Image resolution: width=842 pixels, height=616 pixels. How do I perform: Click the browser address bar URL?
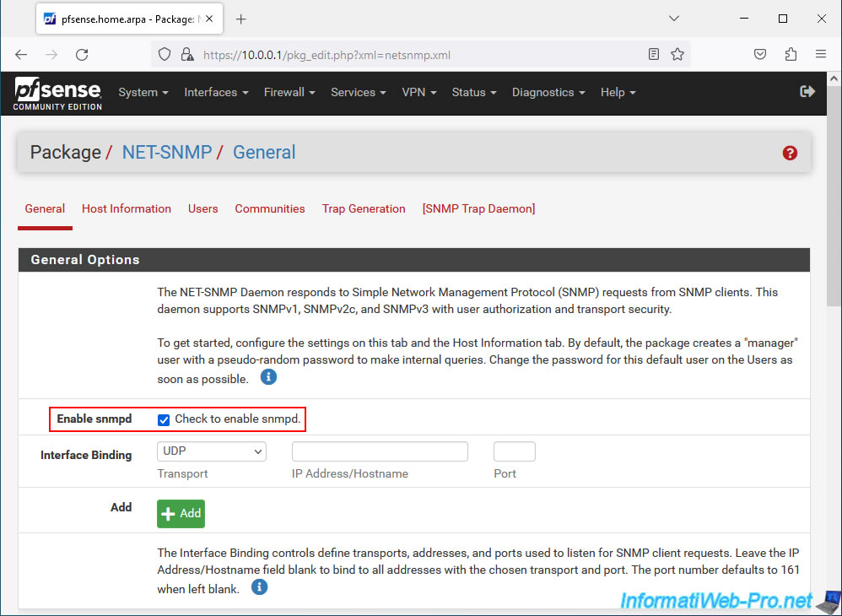coord(327,55)
